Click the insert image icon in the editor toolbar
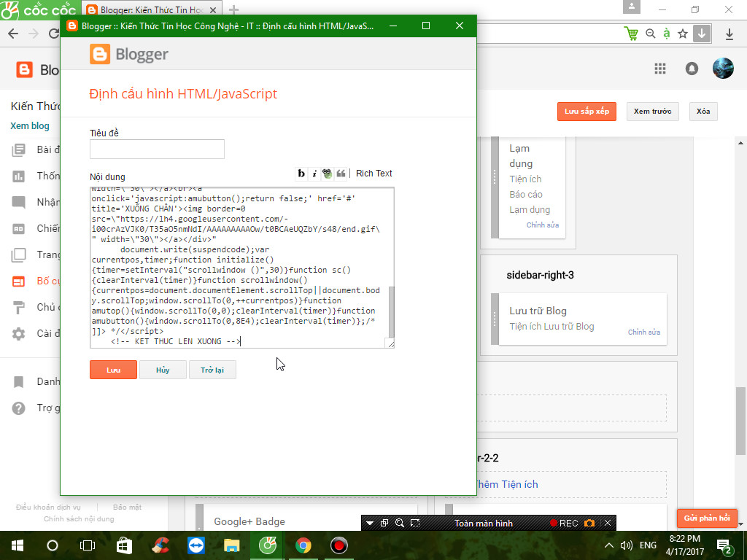 (x=328, y=174)
